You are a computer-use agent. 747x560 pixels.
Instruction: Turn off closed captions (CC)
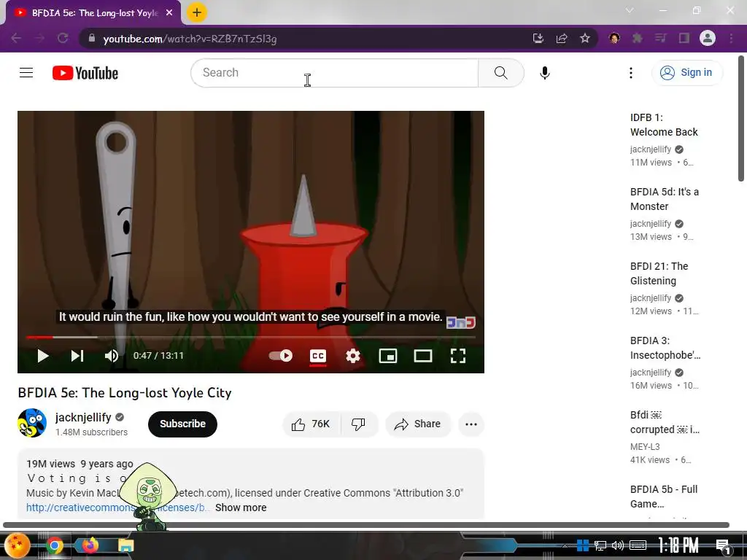(x=318, y=356)
